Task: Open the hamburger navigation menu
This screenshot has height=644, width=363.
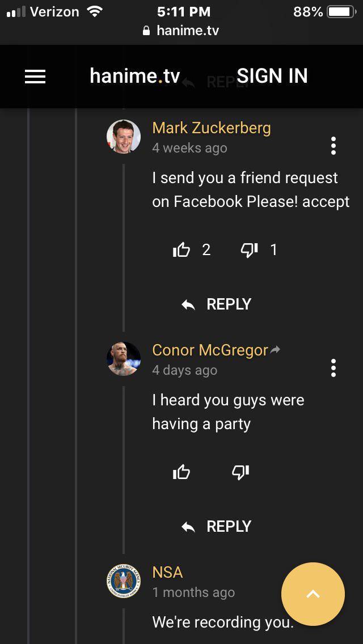Action: [x=35, y=77]
